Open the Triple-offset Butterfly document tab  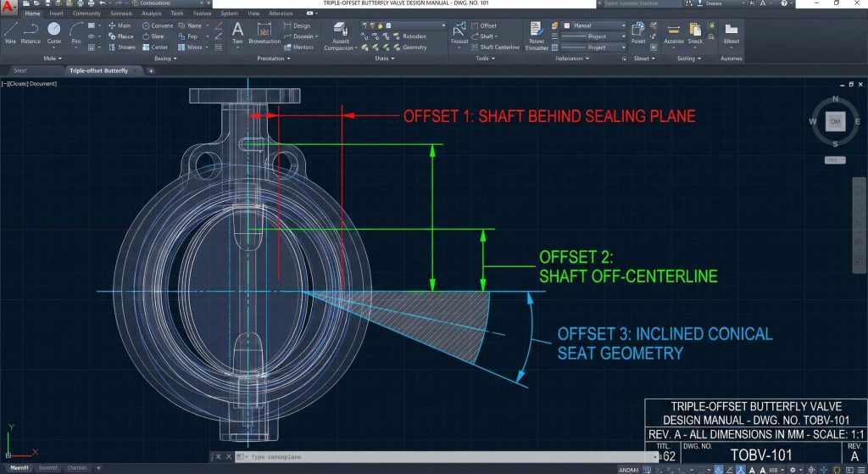(x=98, y=70)
